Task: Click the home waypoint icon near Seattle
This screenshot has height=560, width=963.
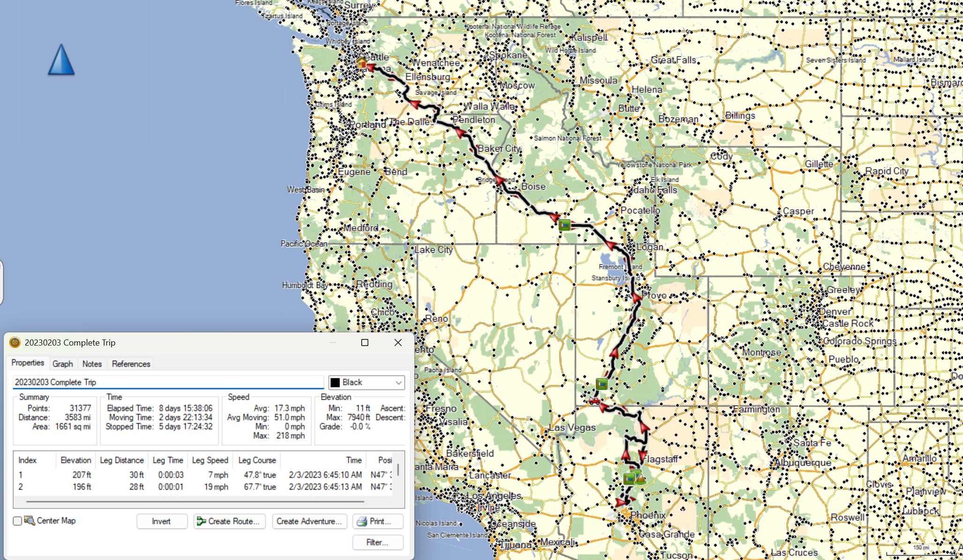Action: pyautogui.click(x=361, y=63)
